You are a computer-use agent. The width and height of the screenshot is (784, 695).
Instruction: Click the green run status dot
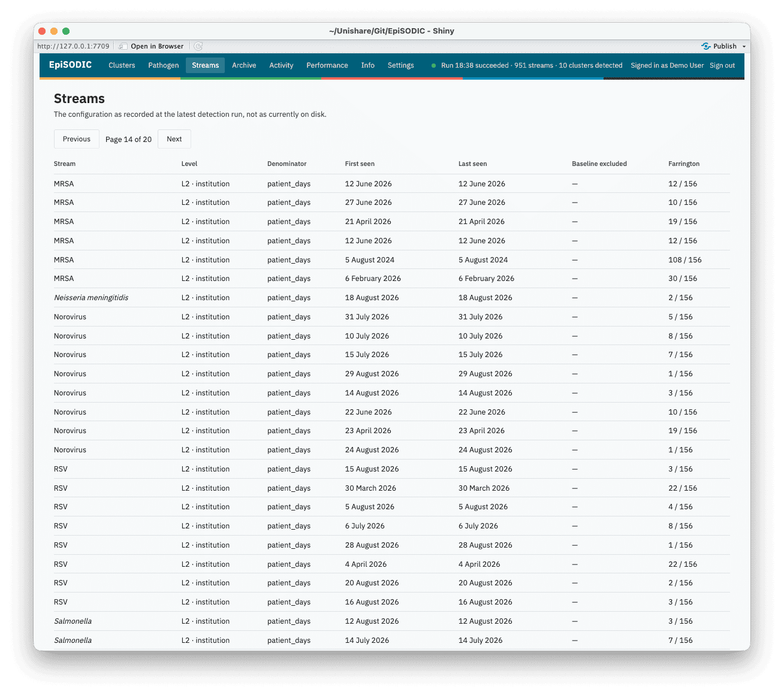tap(433, 65)
